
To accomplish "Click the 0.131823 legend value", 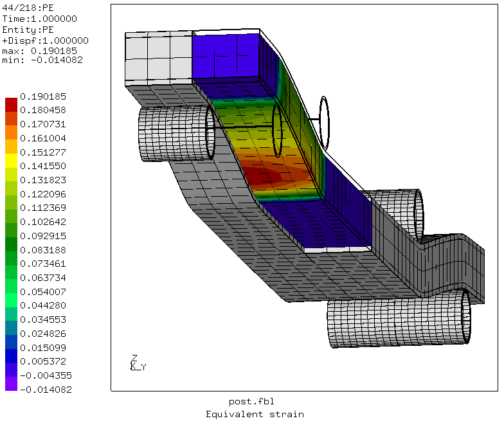I will [x=43, y=180].
